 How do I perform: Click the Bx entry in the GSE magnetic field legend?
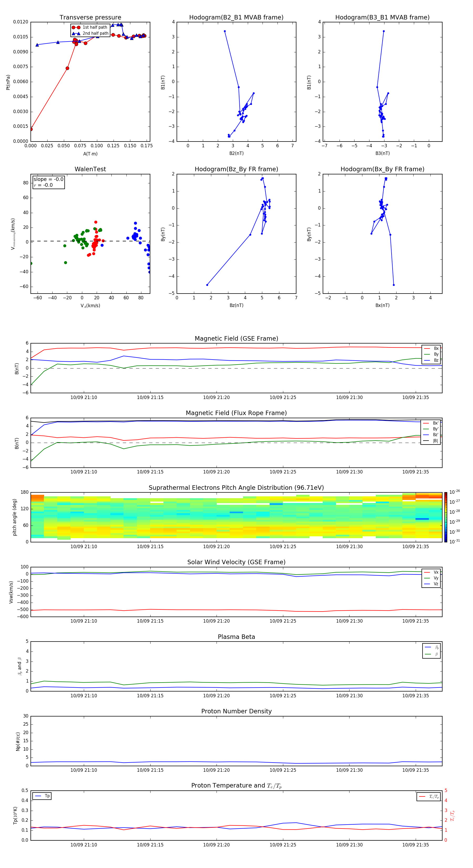[x=431, y=349]
